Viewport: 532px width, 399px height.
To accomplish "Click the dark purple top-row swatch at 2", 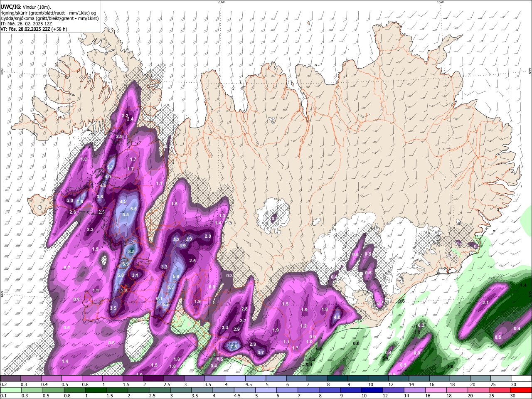I will (153, 378).
